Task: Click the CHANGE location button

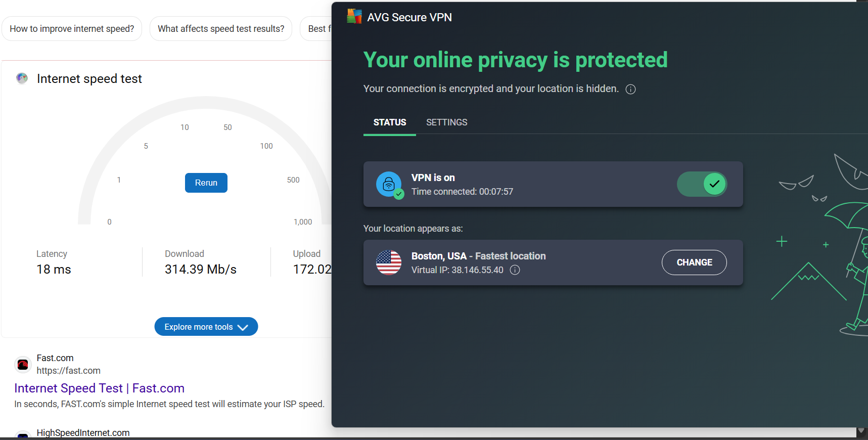Action: 694,262
